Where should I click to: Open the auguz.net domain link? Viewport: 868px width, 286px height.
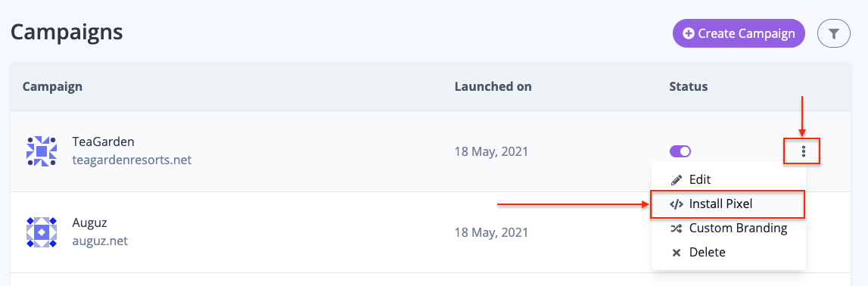[100, 241]
